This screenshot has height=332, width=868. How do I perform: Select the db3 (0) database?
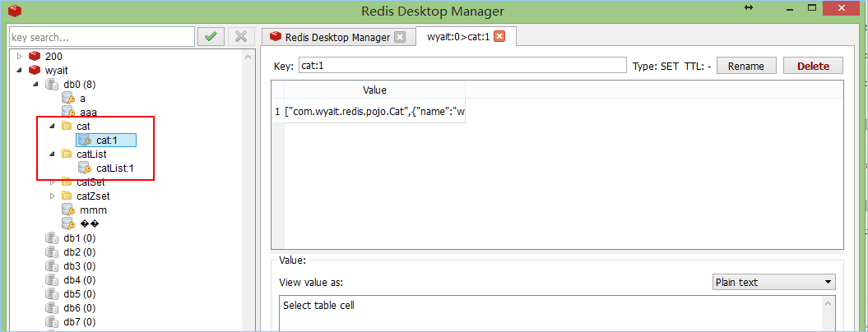click(80, 266)
